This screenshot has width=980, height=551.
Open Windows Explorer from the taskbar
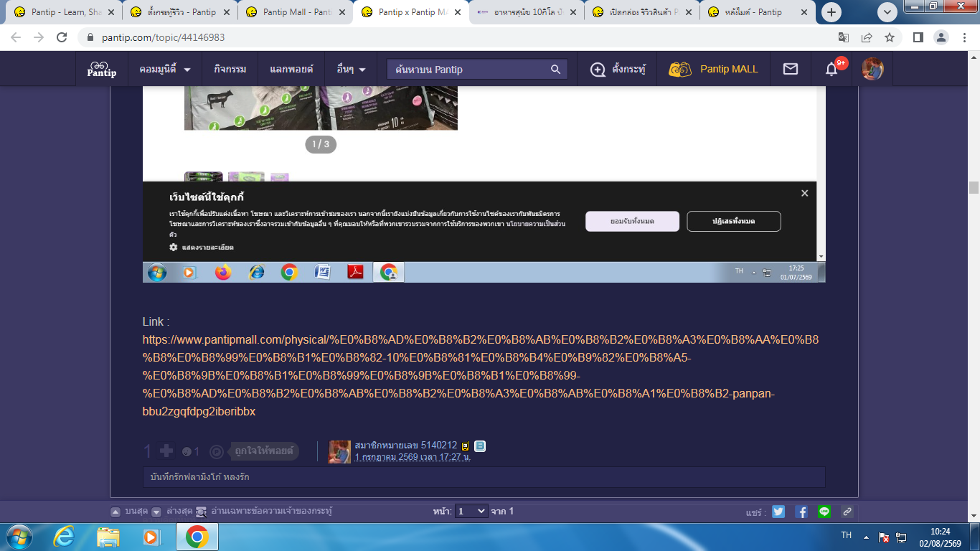coord(108,537)
